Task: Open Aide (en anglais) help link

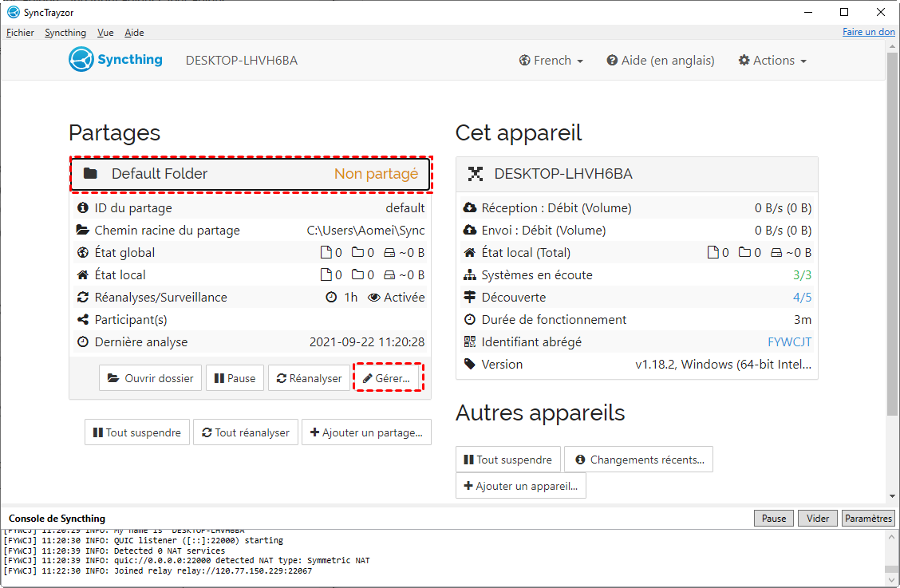Action: (x=661, y=61)
